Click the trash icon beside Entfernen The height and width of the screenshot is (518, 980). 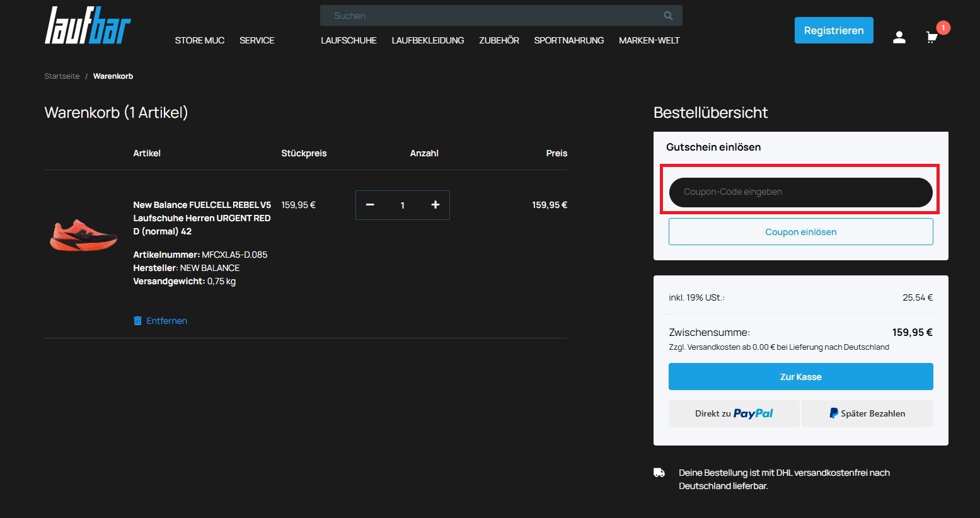(x=137, y=321)
